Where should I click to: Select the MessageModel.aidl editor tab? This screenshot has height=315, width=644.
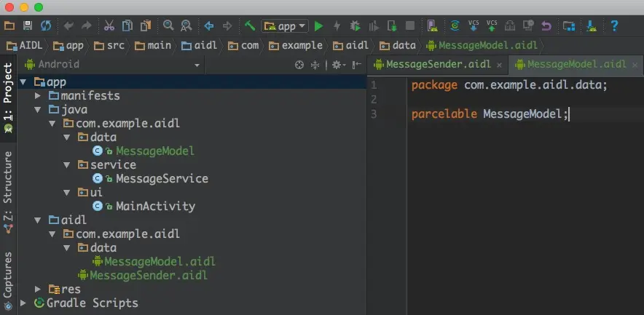click(577, 65)
